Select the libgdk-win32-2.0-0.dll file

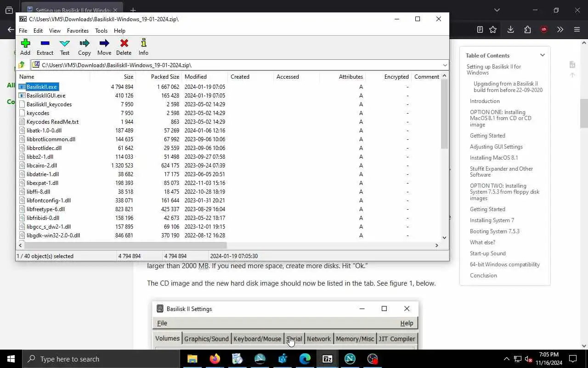tap(53, 236)
